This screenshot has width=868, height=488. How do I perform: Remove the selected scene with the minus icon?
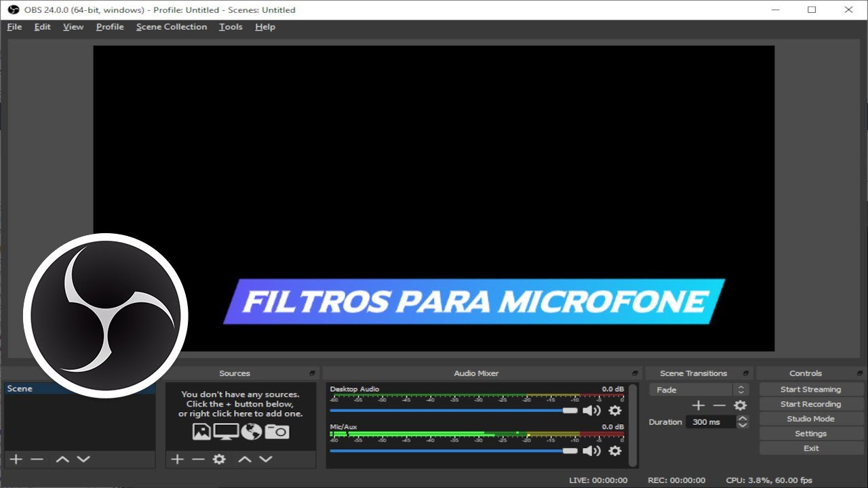(37, 459)
